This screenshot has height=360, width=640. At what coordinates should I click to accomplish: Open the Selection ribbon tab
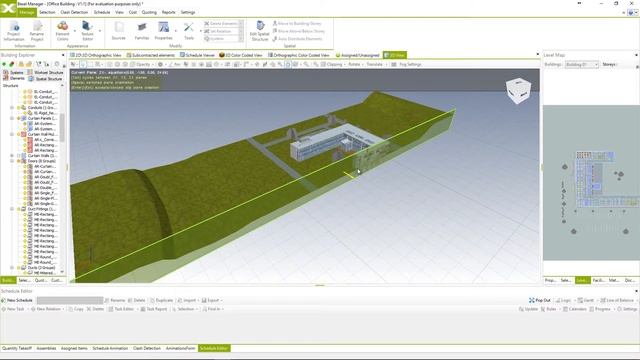click(47, 12)
